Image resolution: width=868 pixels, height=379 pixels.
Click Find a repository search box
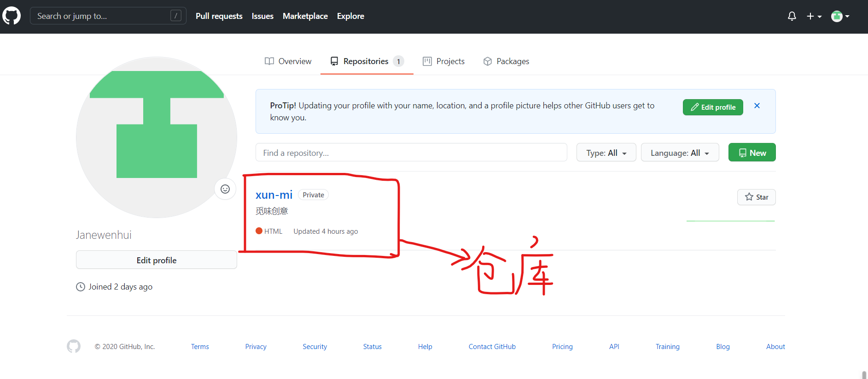click(411, 153)
